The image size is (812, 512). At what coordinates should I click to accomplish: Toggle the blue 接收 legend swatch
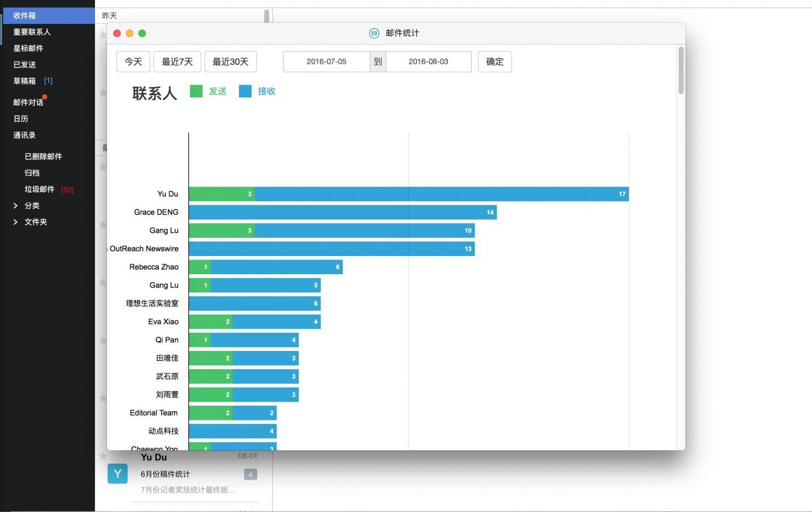click(245, 91)
